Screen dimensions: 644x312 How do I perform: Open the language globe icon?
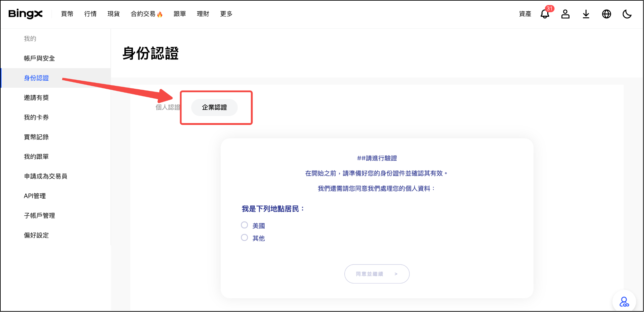(x=606, y=14)
